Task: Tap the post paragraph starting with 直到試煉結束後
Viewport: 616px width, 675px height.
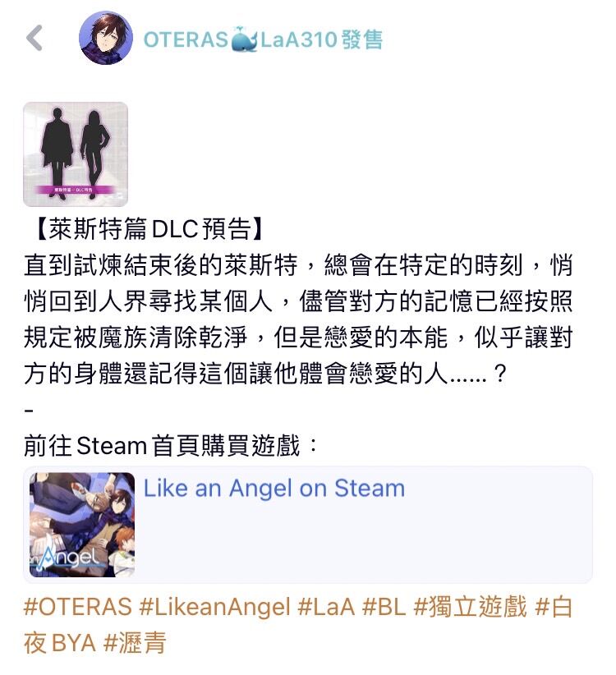Action: click(x=298, y=319)
